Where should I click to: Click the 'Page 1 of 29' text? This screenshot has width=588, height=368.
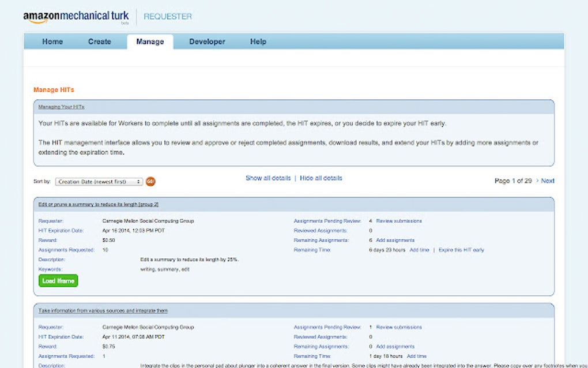[x=513, y=181]
